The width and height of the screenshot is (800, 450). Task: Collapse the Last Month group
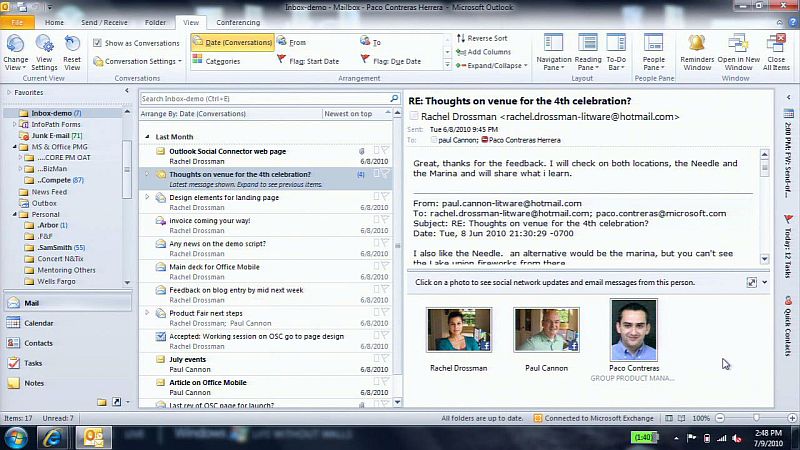(147, 137)
